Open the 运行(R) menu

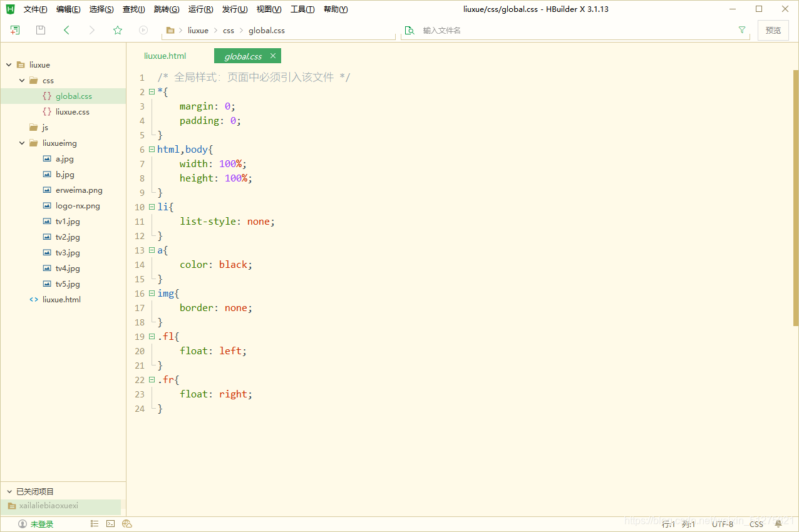click(200, 9)
